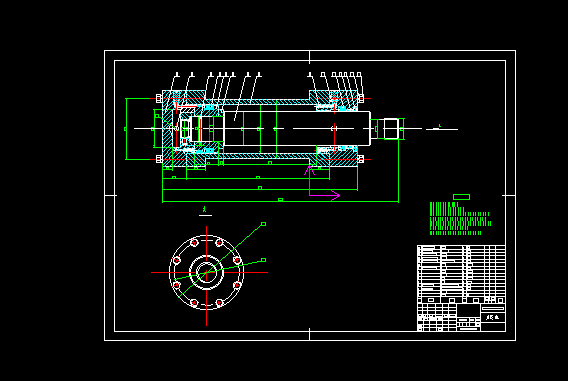Select the threaded piston rod end on the right
The image size is (568, 381).
391,129
